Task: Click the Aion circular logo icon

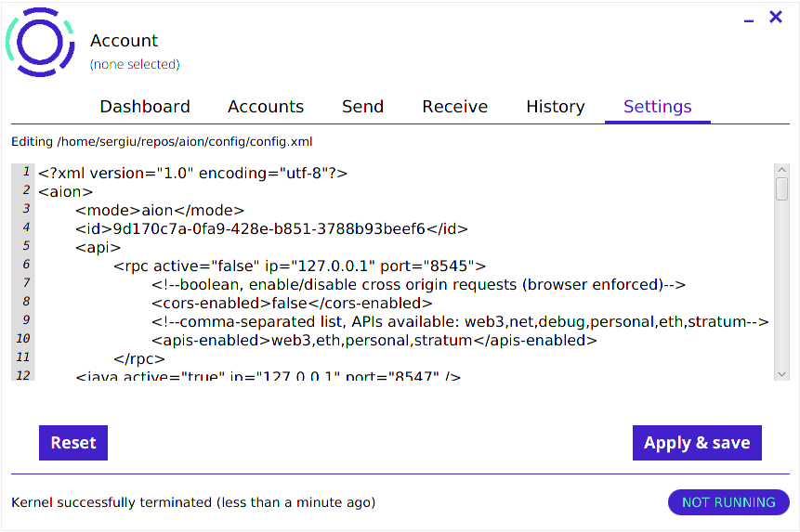Action: click(x=40, y=43)
